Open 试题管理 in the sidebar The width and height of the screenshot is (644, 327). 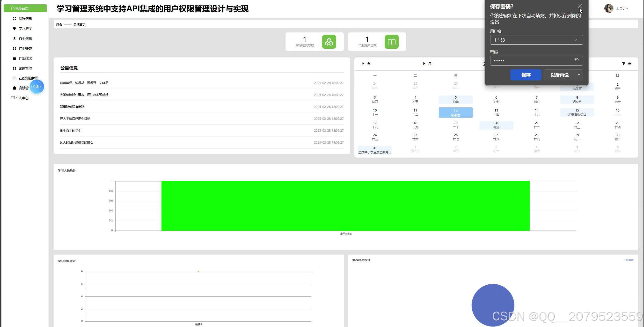(x=25, y=68)
